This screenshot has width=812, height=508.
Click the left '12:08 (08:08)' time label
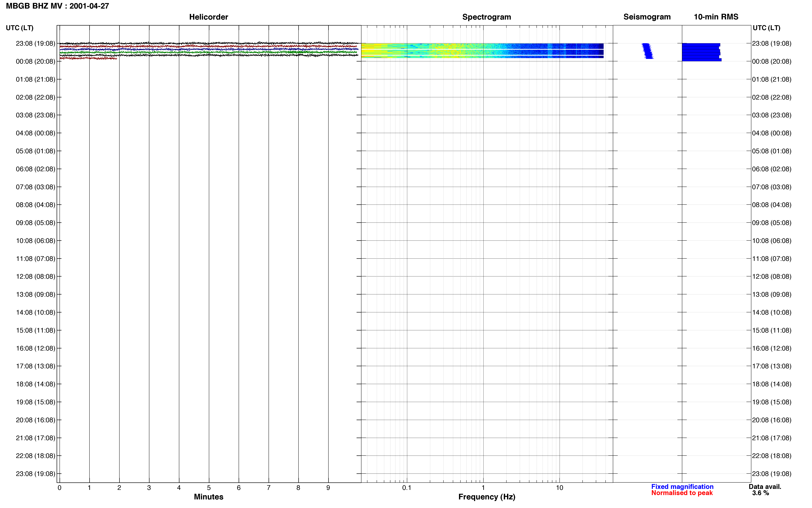tap(35, 277)
